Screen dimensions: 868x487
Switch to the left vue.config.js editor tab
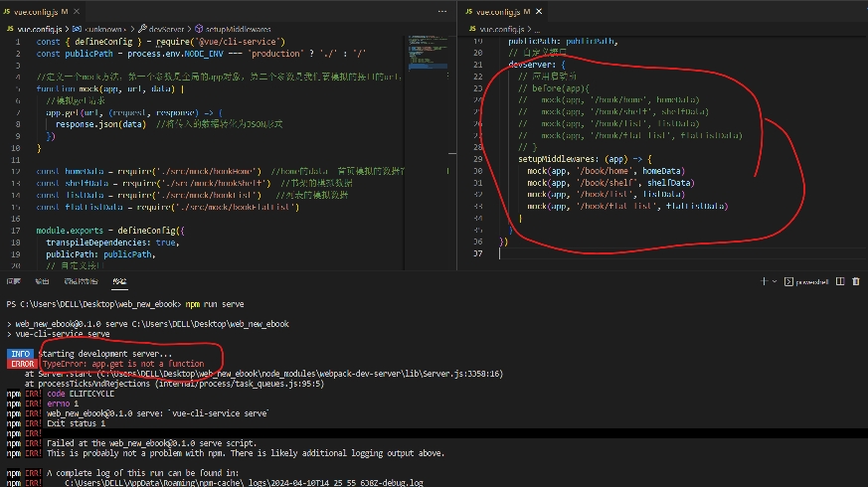[38, 10]
